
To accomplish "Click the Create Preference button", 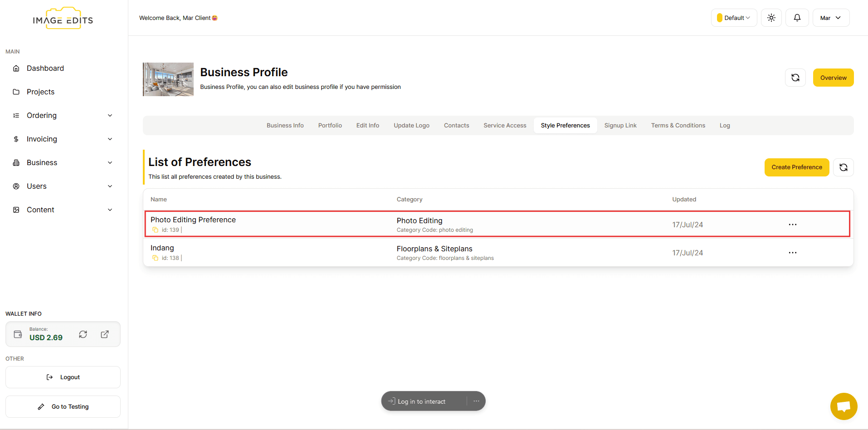I will pos(796,167).
